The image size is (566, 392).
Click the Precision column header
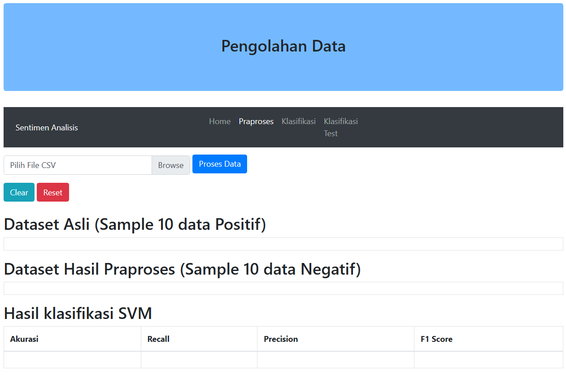(281, 339)
